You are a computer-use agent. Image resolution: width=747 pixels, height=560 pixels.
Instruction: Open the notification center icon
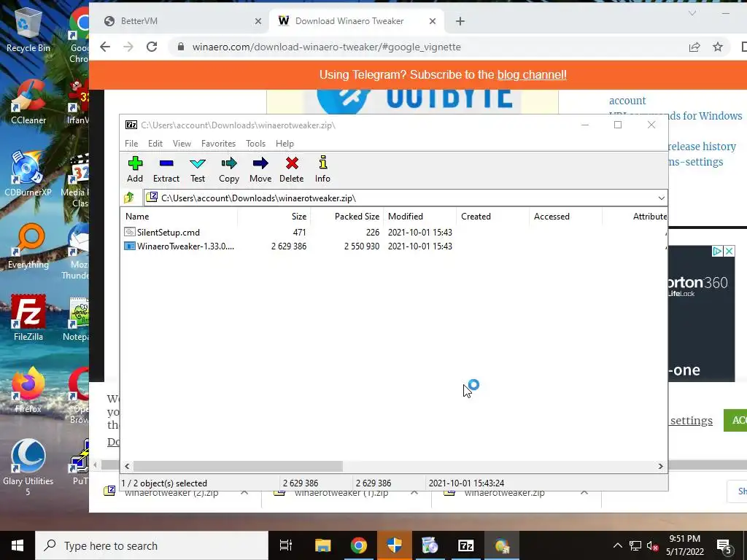[724, 546]
